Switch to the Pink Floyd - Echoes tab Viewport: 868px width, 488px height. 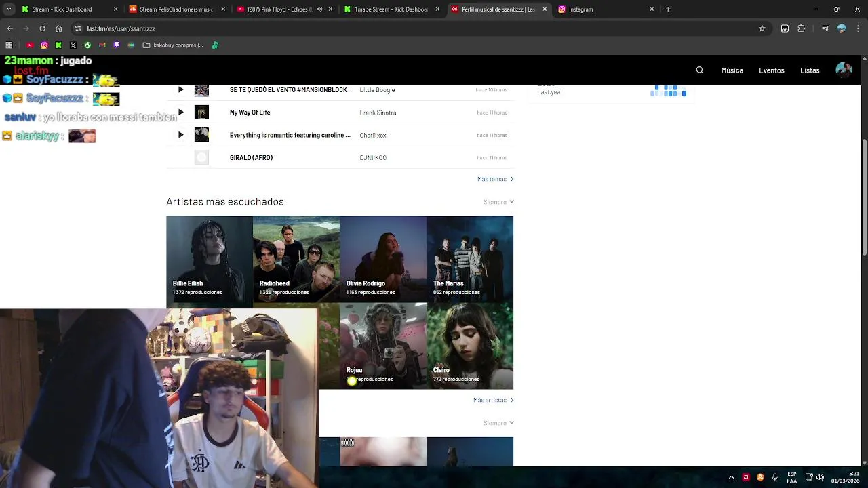(285, 9)
